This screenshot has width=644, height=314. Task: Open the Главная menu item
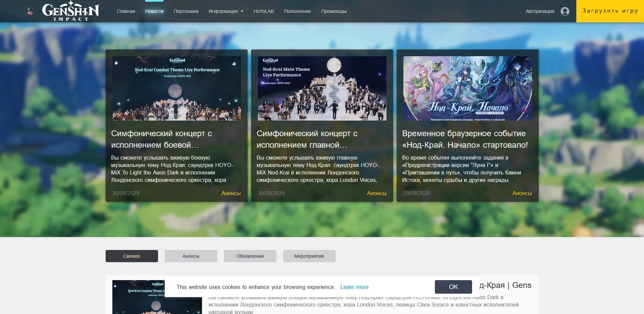pyautogui.click(x=126, y=11)
